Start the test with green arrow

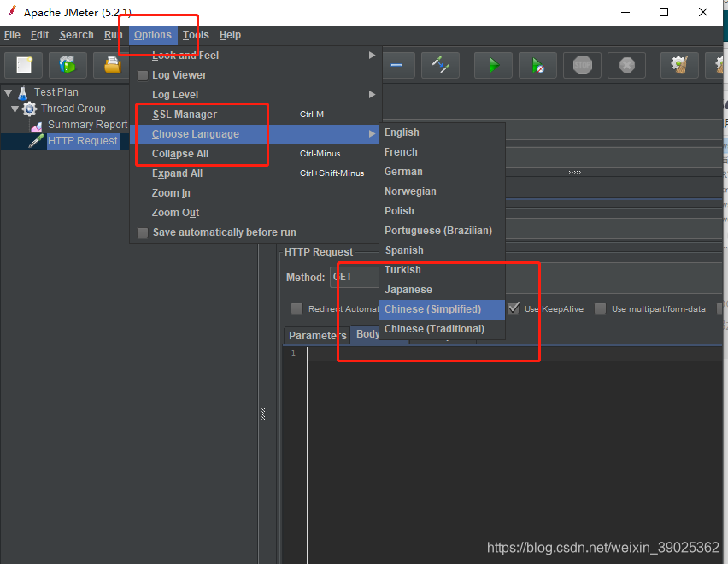pyautogui.click(x=493, y=65)
